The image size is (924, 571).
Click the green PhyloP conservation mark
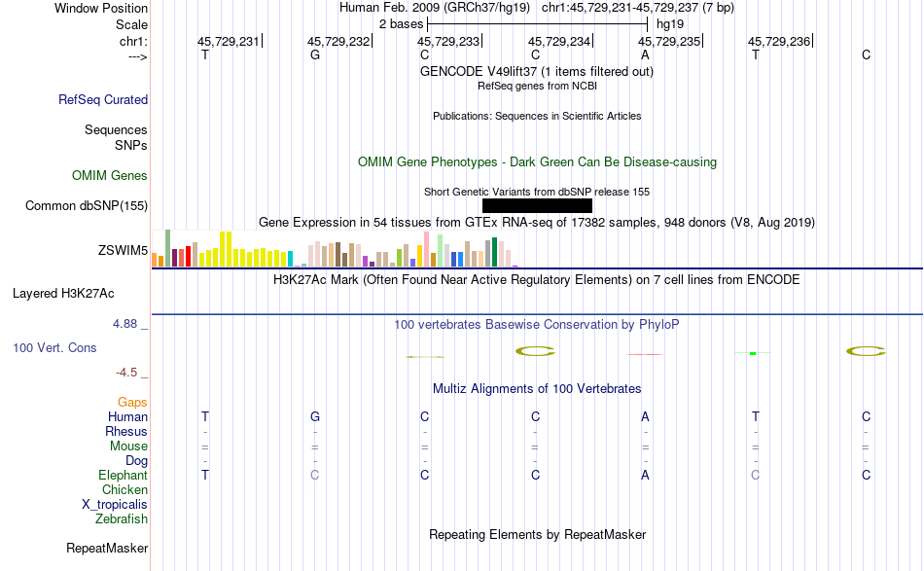[753, 353]
